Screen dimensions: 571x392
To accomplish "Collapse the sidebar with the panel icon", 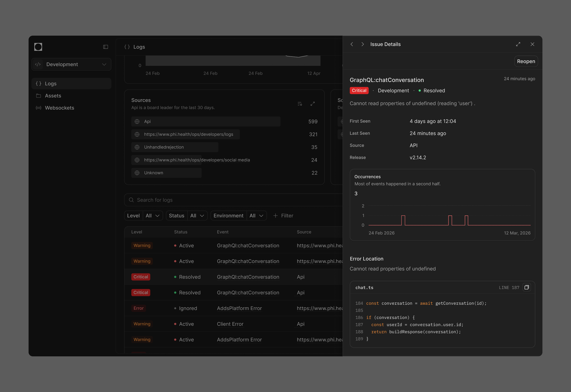I will coord(106,47).
